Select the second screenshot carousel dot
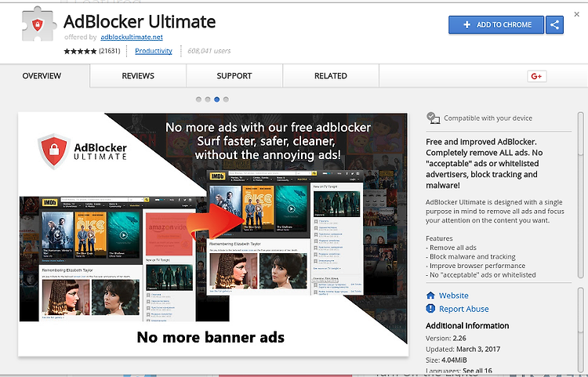This screenshot has height=377, width=588. [x=208, y=100]
